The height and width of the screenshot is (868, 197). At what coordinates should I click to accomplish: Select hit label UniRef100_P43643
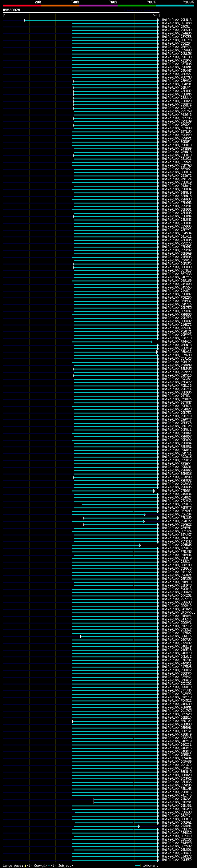176,115
